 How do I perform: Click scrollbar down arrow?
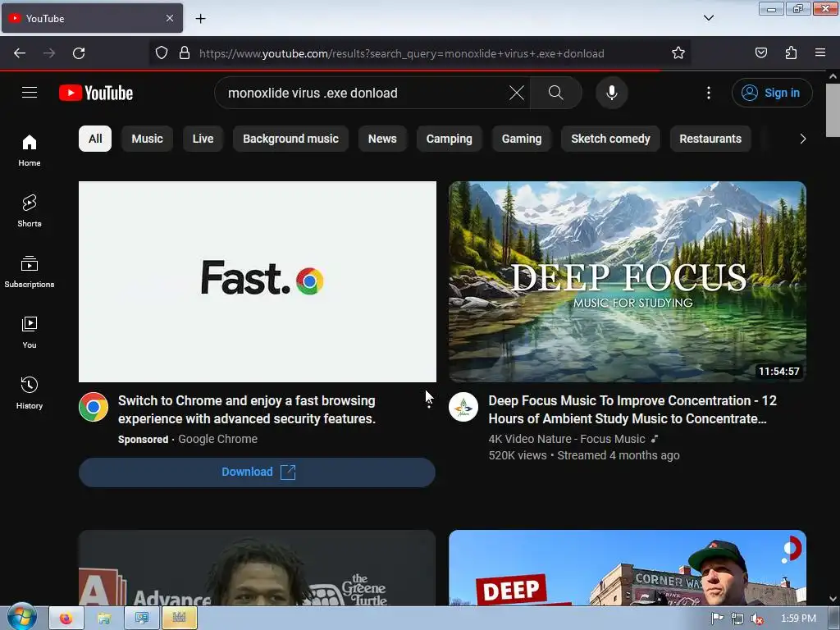tap(833, 599)
